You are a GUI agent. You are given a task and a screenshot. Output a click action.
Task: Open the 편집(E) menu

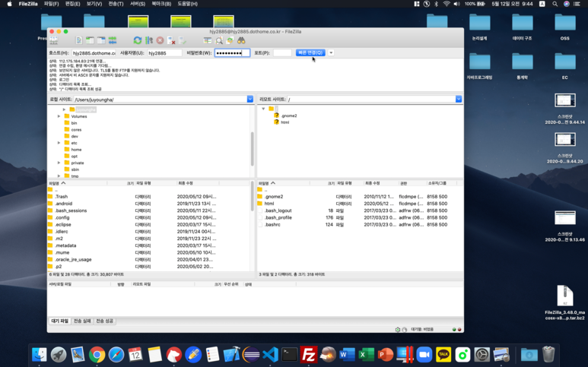[73, 4]
